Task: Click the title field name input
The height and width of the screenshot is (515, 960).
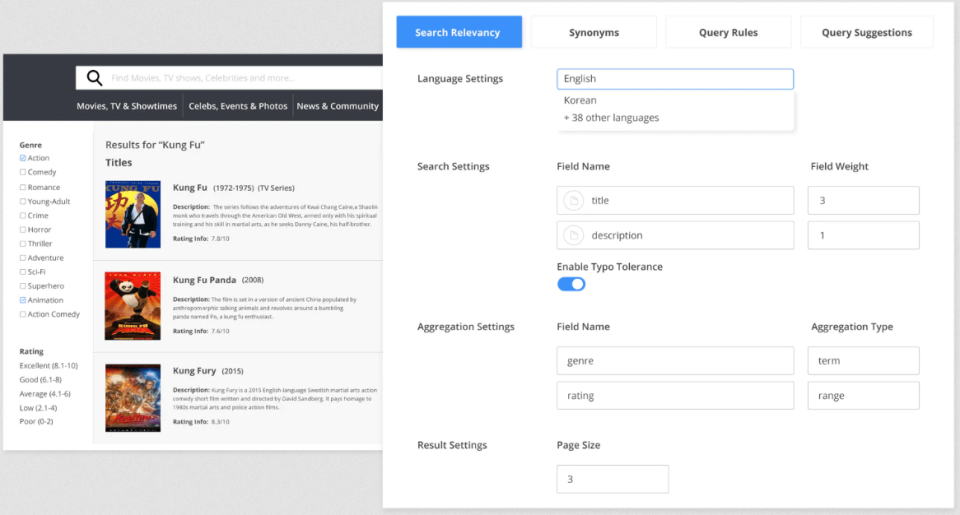Action: tap(675, 200)
